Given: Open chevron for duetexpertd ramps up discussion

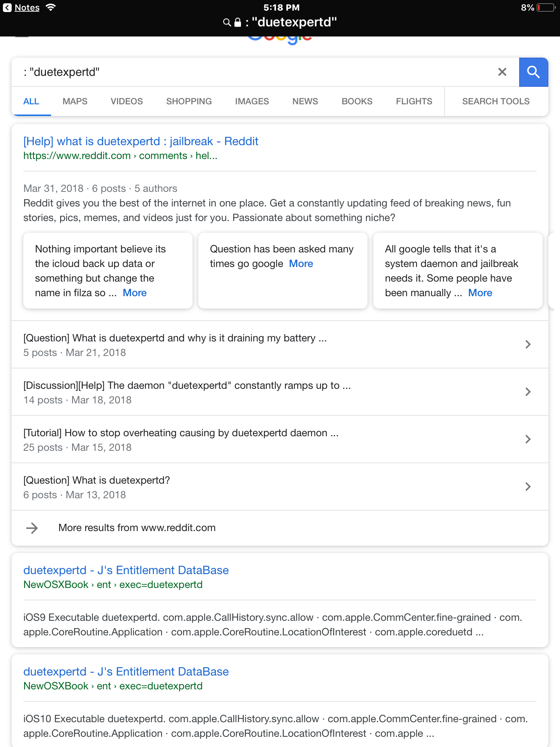Looking at the screenshot, I should (528, 392).
